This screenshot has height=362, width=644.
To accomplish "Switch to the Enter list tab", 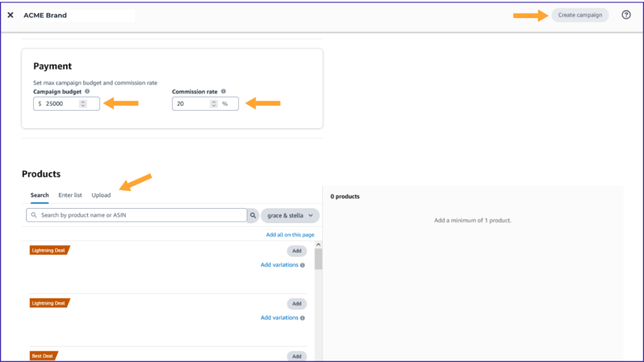I will click(x=70, y=195).
